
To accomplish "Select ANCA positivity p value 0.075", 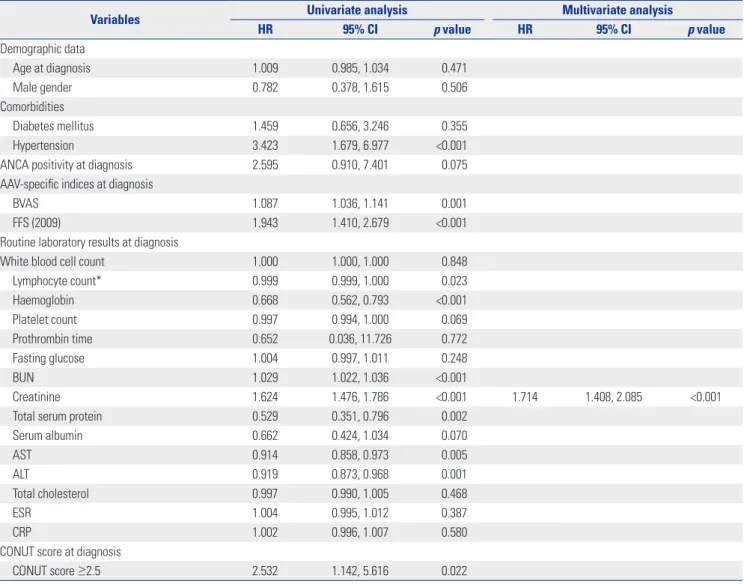I will 454,165.
